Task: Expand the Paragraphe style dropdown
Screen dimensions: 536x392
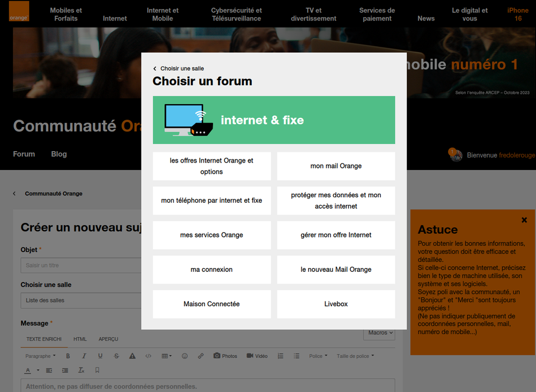Action: (40, 356)
